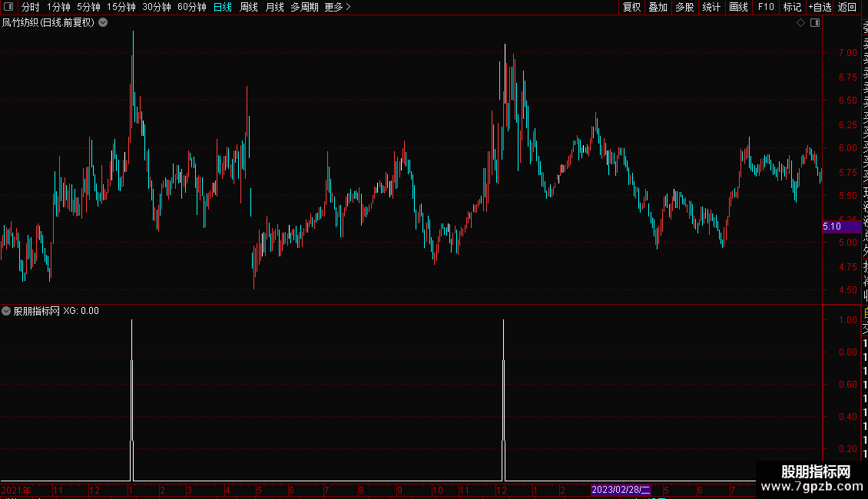Screen dimensions: 868x499
Task: Expand the 股朋指标网 indicator dropdown
Action: coord(6,311)
